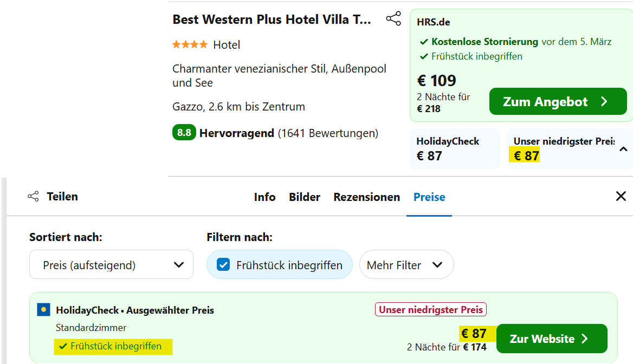Click the four-star hotel rating
Viewport: 633px width, 364px height.
[190, 44]
